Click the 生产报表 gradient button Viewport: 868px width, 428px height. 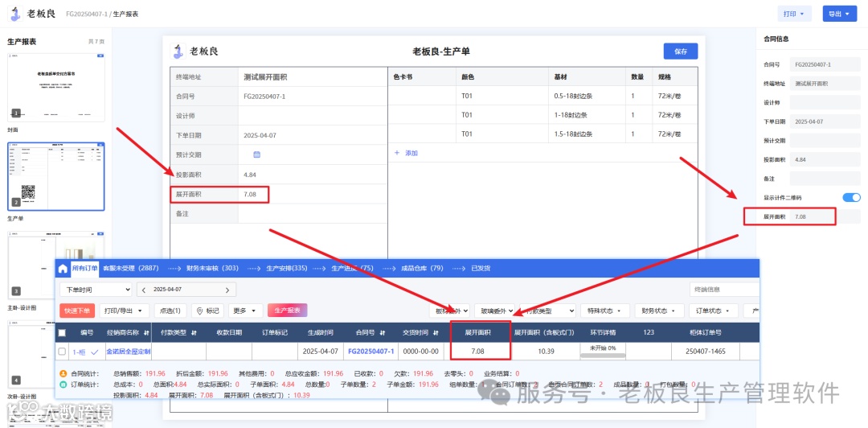tap(287, 311)
